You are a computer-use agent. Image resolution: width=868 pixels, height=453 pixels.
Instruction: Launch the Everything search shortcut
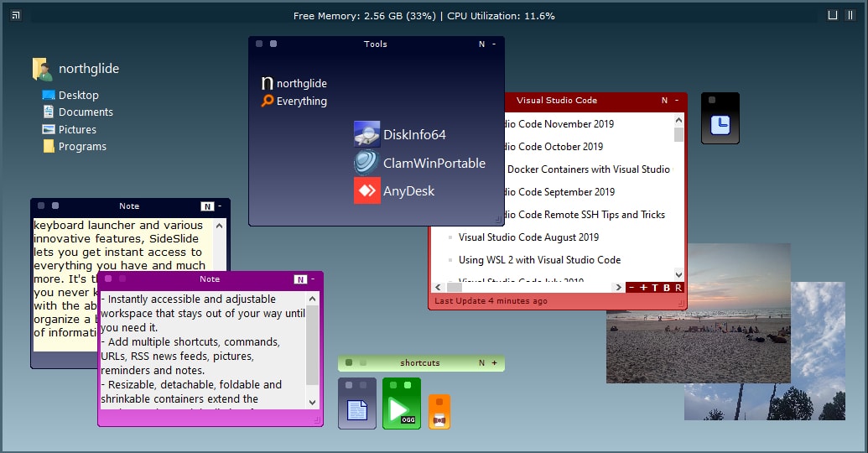point(294,101)
